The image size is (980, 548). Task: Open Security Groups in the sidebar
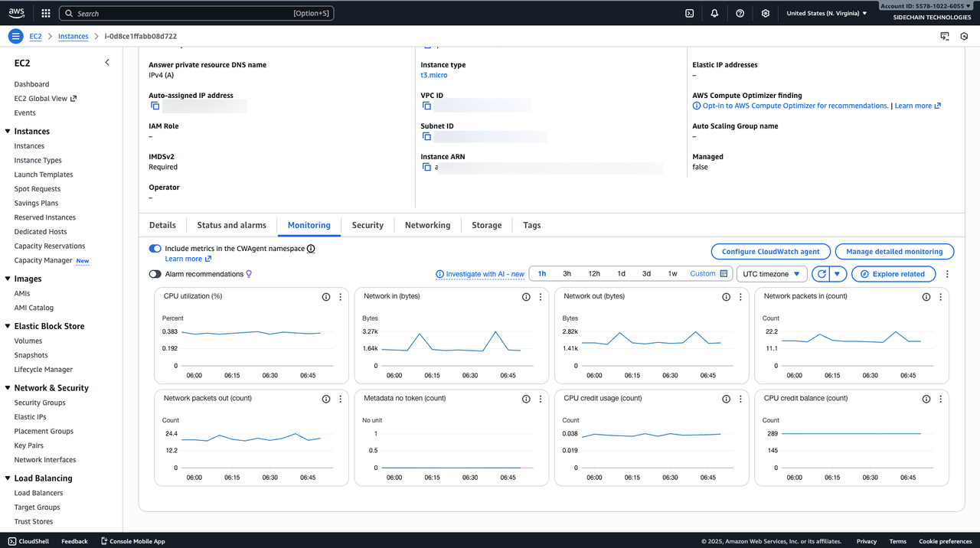[x=40, y=403]
